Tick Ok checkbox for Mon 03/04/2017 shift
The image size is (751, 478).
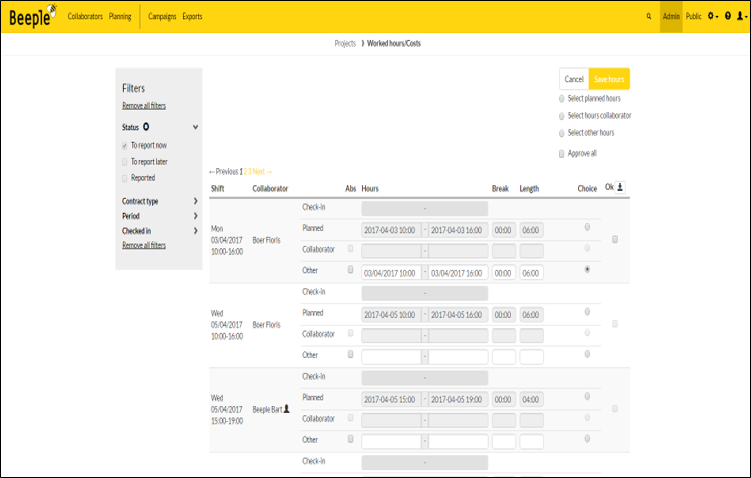615,239
